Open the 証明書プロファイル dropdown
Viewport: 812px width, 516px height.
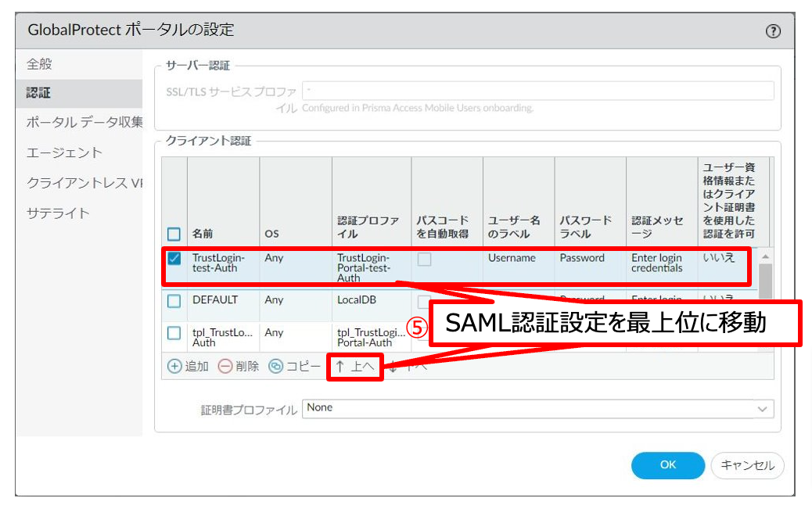(537, 408)
